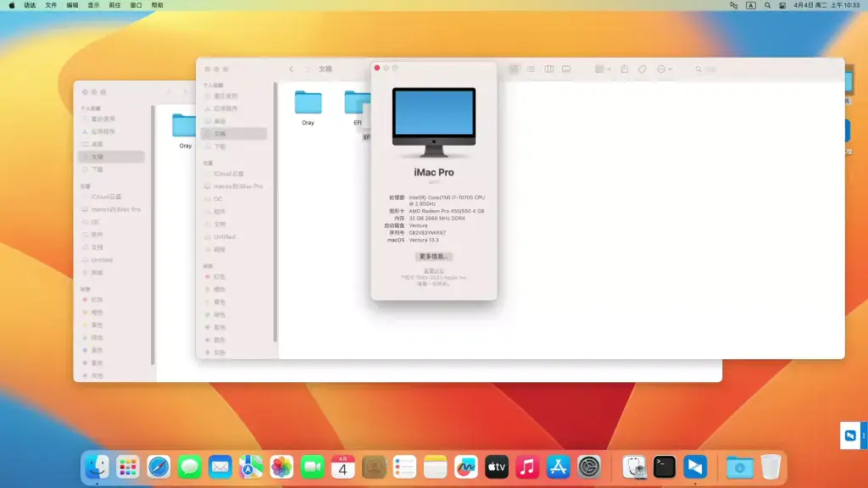Open App Store from the Dock
868x488 pixels.
[x=558, y=468]
